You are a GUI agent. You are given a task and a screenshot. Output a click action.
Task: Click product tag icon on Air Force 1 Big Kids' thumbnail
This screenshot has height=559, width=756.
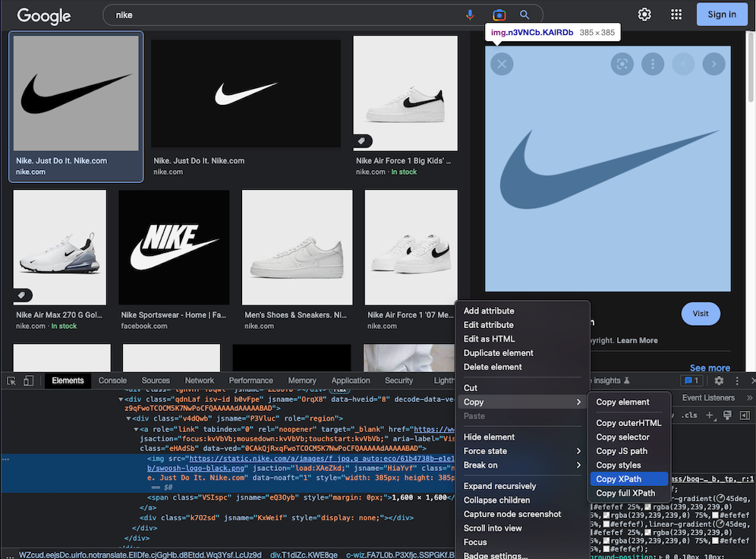[x=362, y=141]
